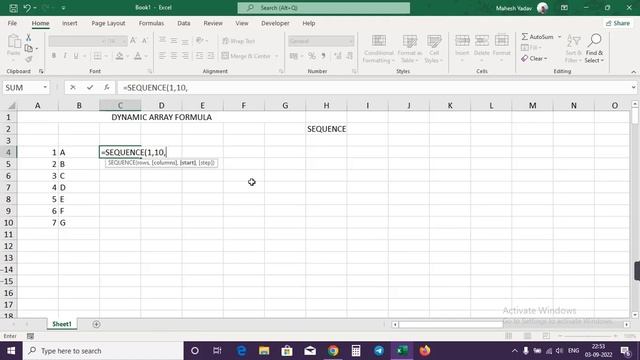Click the Format Painter icon
Screen dimensions: 640x360
(29, 60)
